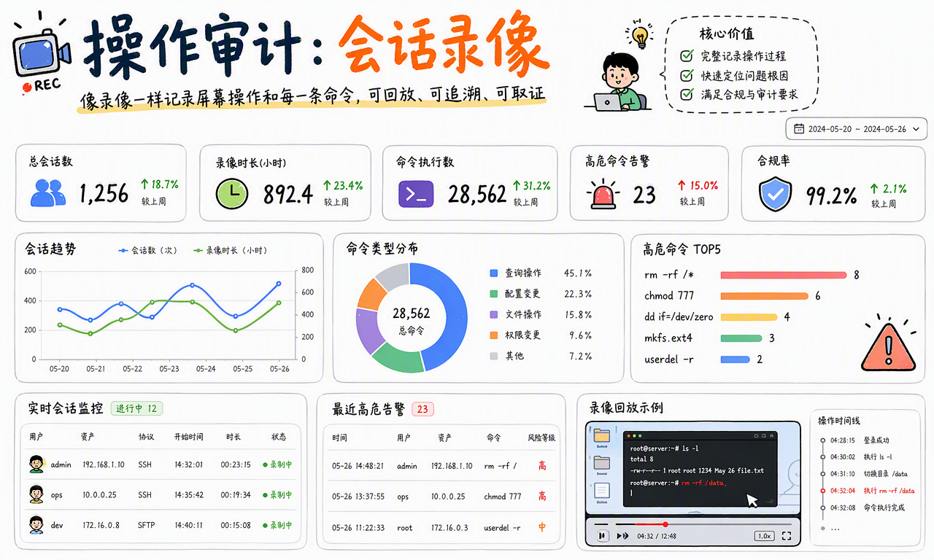Screen dimensions: 934x560
Task: Toggle the 快速定位问题根因 checkbox
Action: tap(686, 75)
